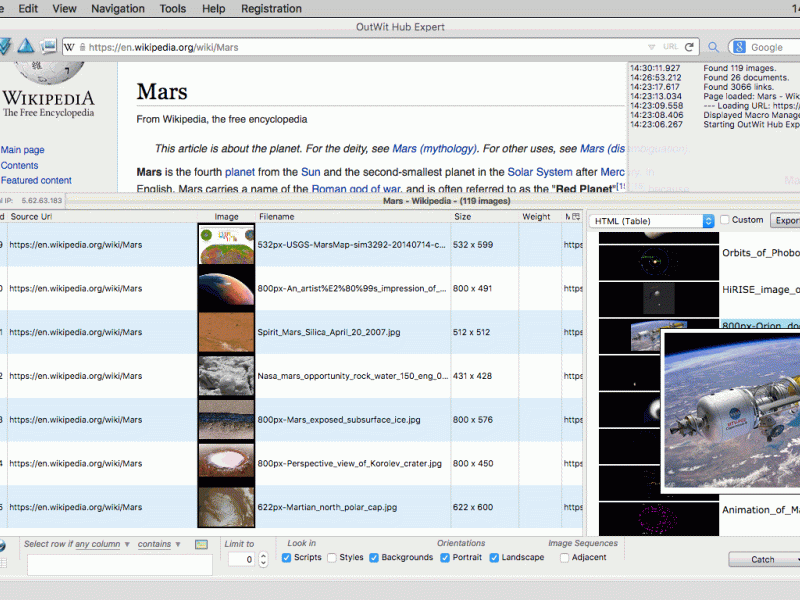Click the Google search engine icon
This screenshot has height=600, width=800.
[739, 47]
